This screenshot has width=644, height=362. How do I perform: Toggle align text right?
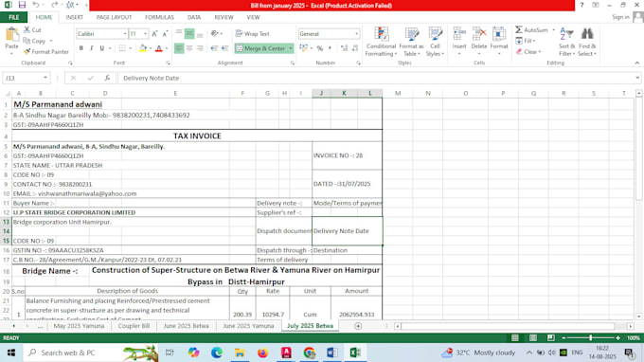200,48
